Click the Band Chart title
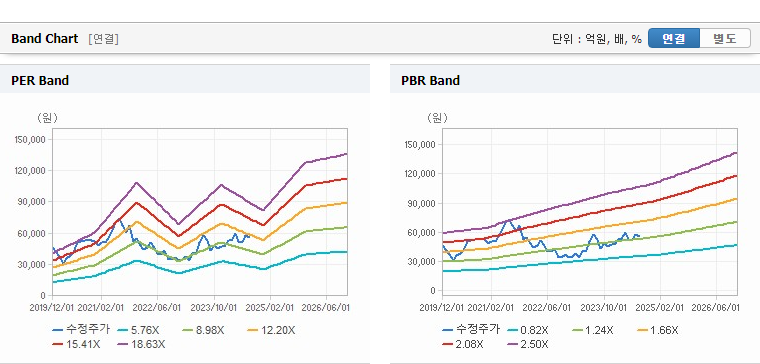This screenshot has height=364, width=760. (x=45, y=39)
